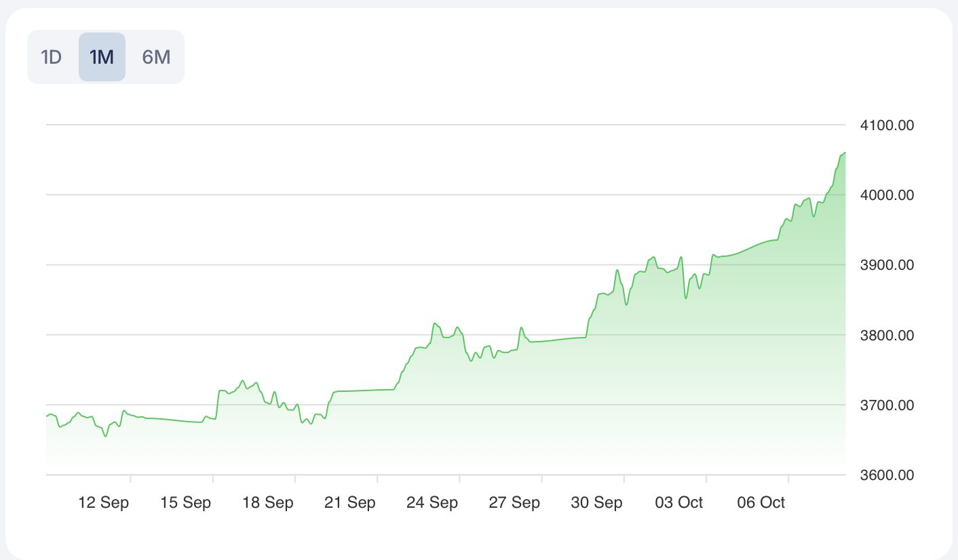
Task: Select the 3700.00 price axis label
Action: 887,405
